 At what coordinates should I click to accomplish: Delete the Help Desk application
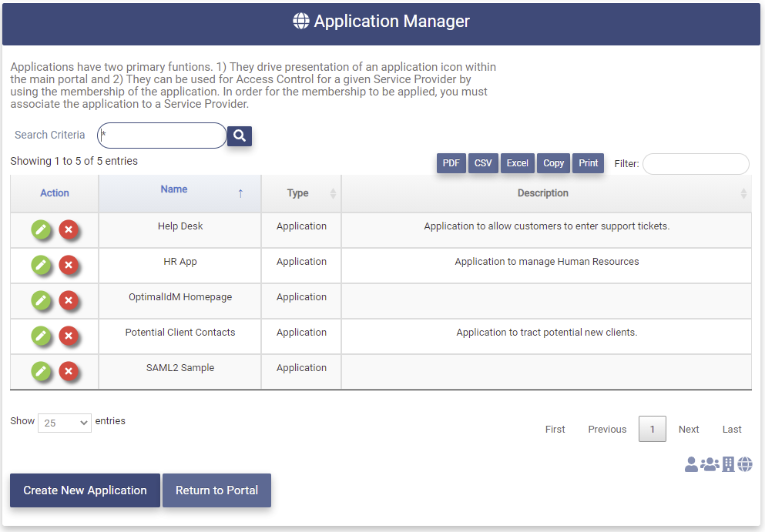[69, 229]
